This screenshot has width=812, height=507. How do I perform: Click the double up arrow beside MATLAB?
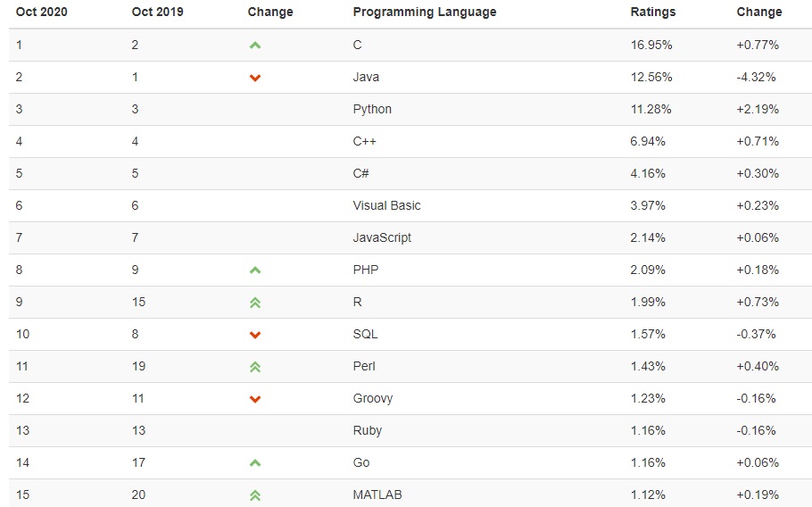[x=255, y=495]
